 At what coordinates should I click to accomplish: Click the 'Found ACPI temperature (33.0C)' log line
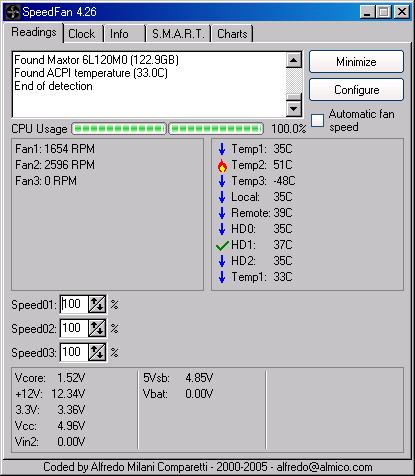tap(91, 73)
